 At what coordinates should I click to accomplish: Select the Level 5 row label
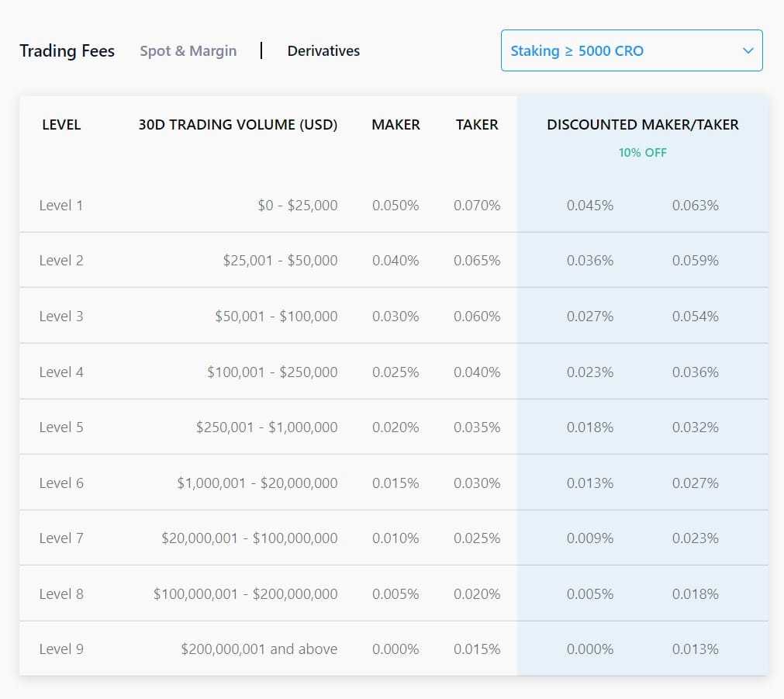[x=61, y=427]
